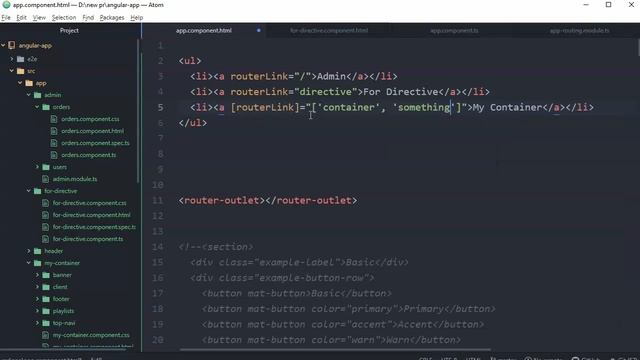Expand the users folder chevron
Screen dimensions: 640x360
click(37, 167)
